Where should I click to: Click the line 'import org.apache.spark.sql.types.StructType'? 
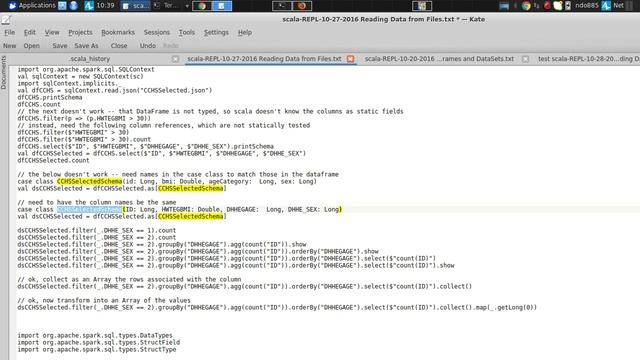tap(97, 349)
